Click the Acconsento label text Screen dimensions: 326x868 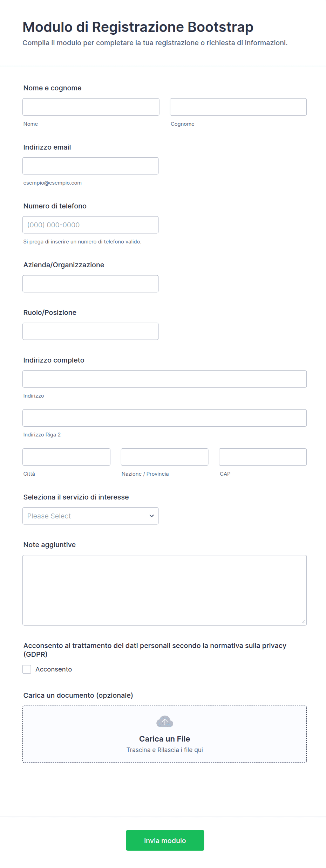[54, 669]
